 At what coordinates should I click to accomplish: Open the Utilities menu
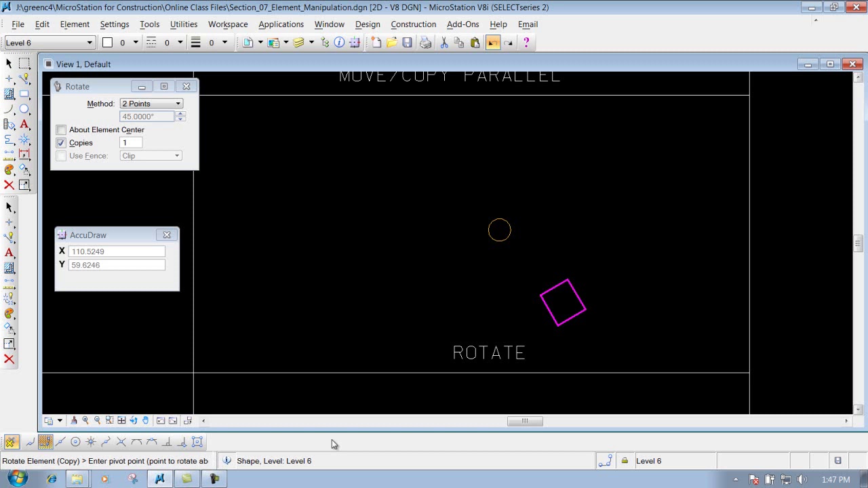tap(184, 24)
